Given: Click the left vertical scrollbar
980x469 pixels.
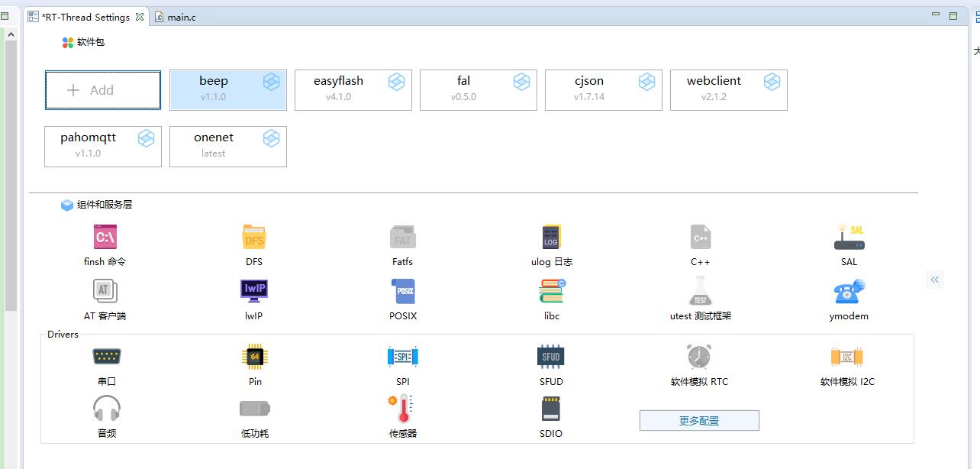Looking at the screenshot, I should [11, 176].
